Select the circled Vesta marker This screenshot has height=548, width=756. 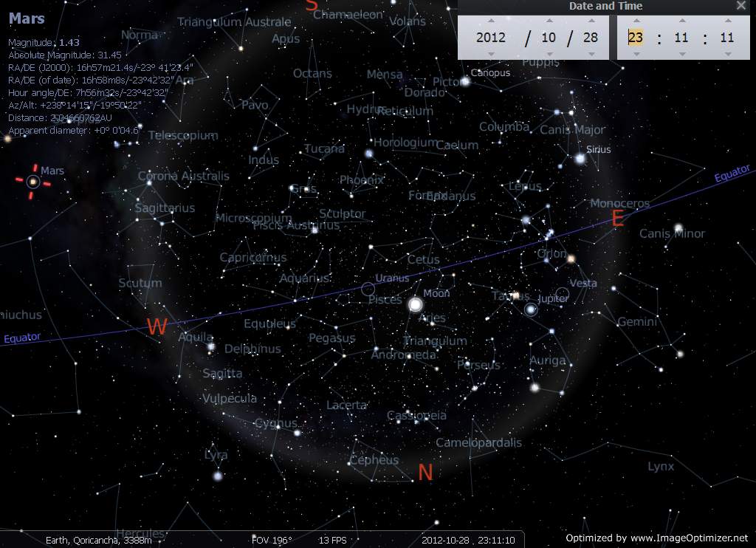[563, 295]
